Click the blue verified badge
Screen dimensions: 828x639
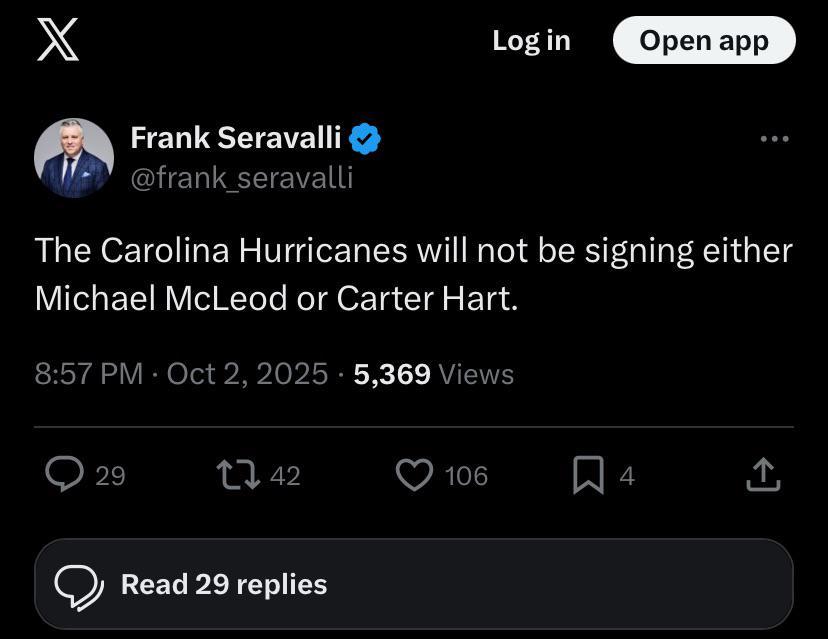click(x=365, y=139)
